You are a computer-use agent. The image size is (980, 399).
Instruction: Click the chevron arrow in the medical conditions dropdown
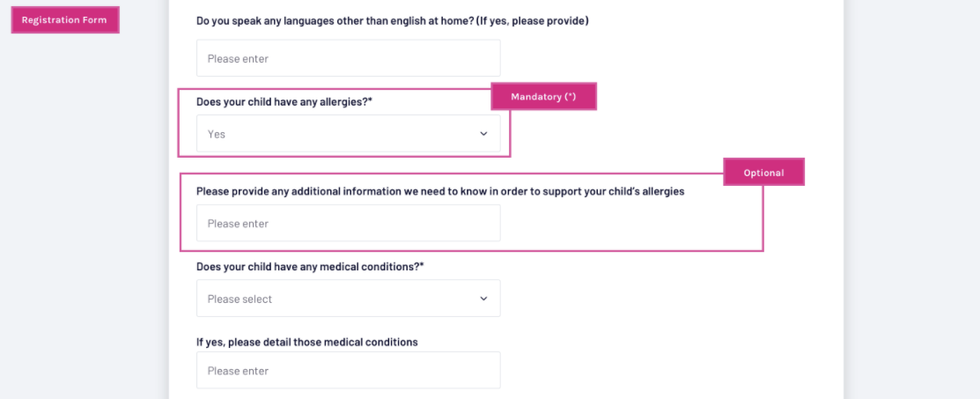tap(483, 299)
